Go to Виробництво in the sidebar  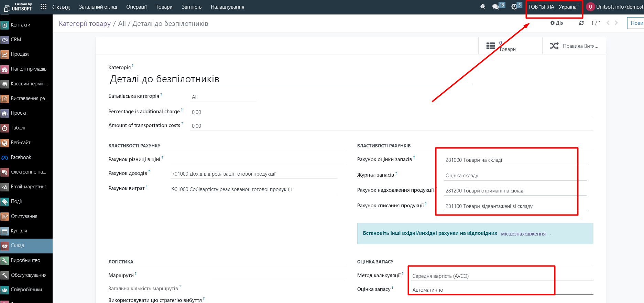(x=25, y=260)
